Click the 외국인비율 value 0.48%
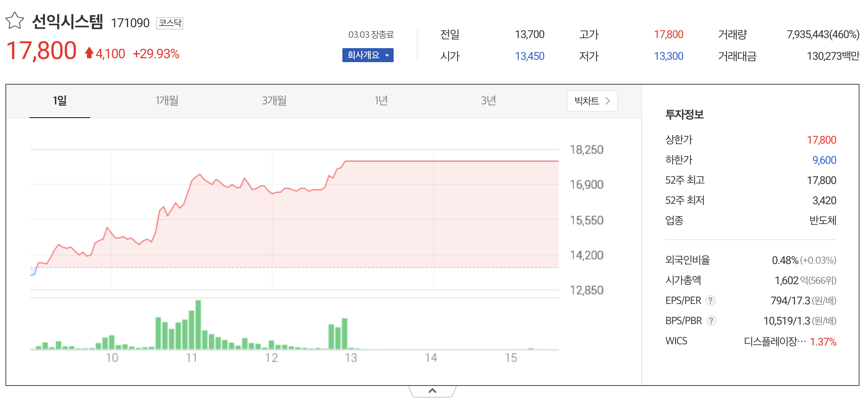Image resolution: width=868 pixels, height=403 pixels. click(x=785, y=260)
